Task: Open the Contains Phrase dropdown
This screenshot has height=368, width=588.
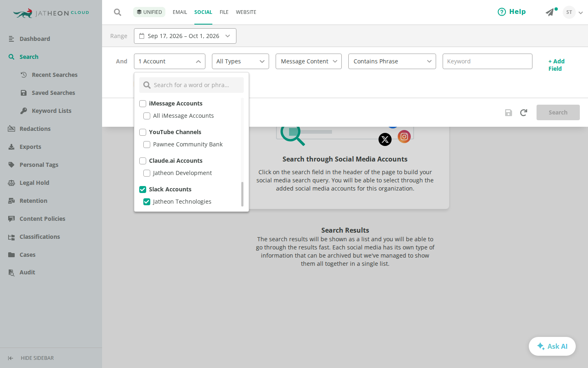Action: point(392,61)
